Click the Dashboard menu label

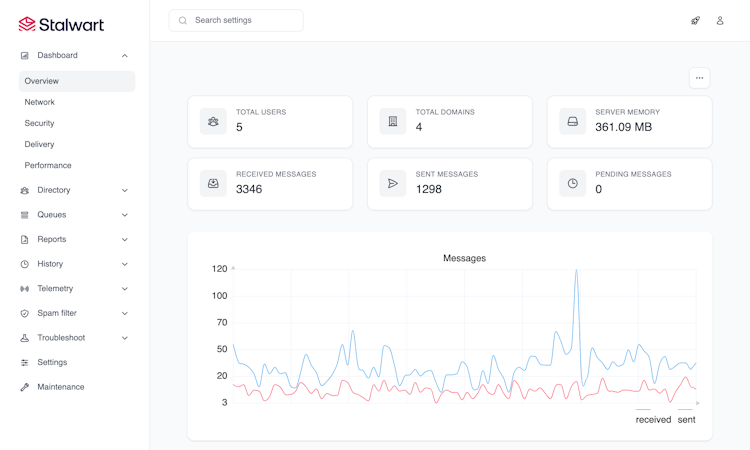pos(57,55)
